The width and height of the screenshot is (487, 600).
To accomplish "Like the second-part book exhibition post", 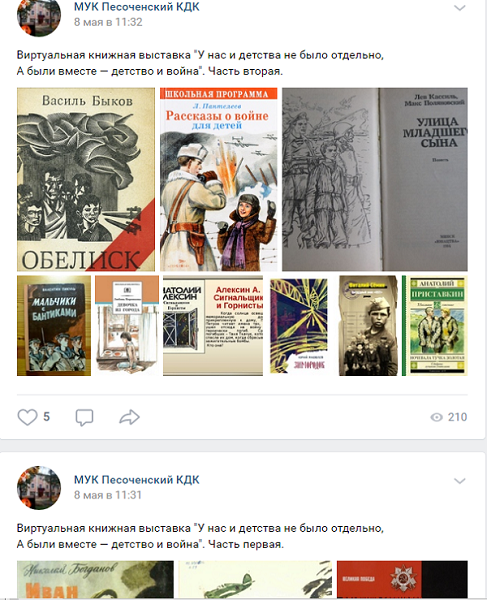I will pos(28,417).
